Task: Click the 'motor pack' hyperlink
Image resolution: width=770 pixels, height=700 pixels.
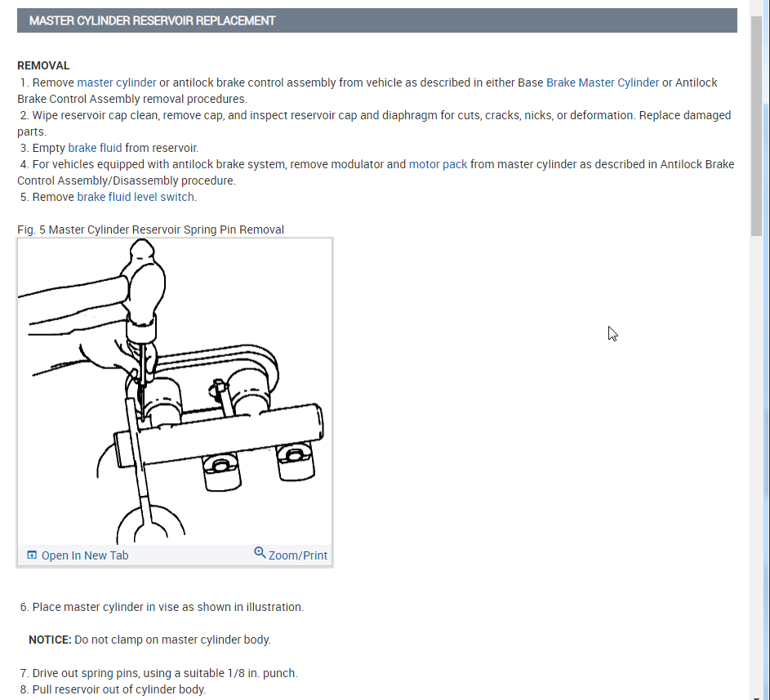Action: coord(438,164)
